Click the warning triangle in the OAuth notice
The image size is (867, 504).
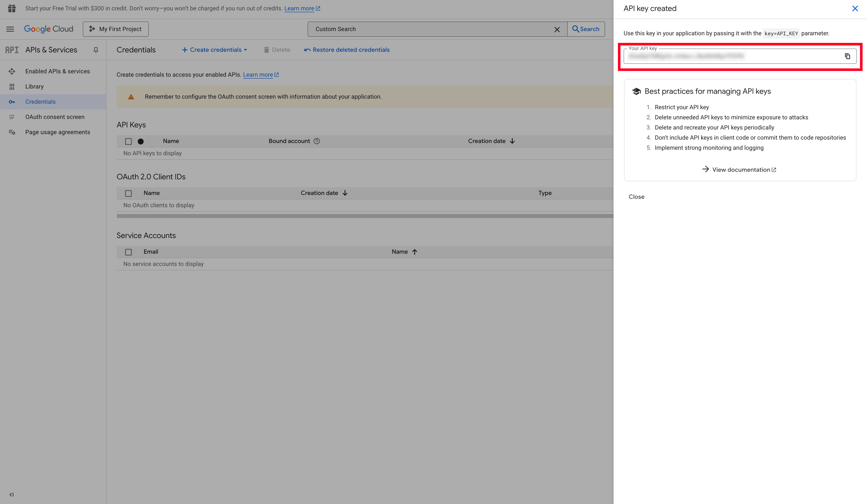[x=131, y=97]
